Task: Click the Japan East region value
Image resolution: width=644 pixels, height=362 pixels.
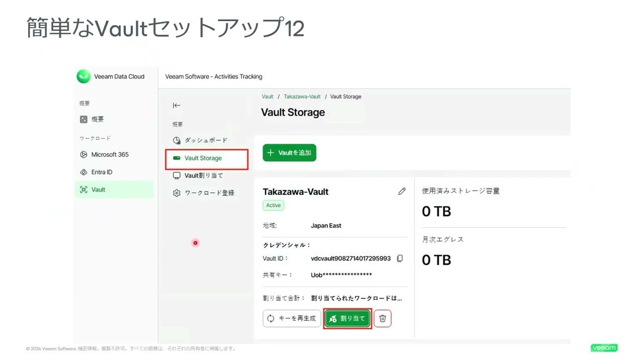Action: 326,226
